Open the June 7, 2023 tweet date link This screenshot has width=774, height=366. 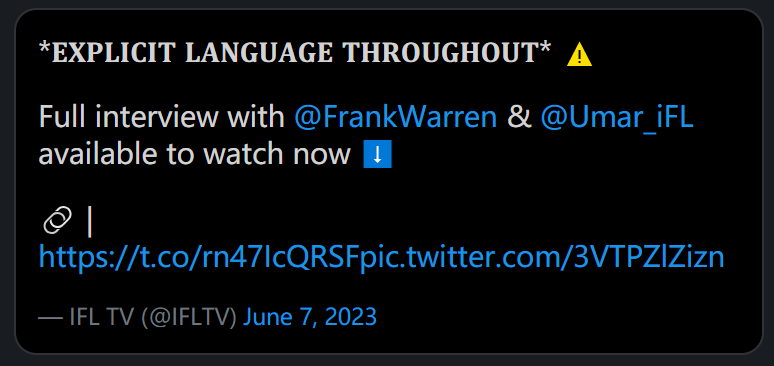click(x=310, y=317)
